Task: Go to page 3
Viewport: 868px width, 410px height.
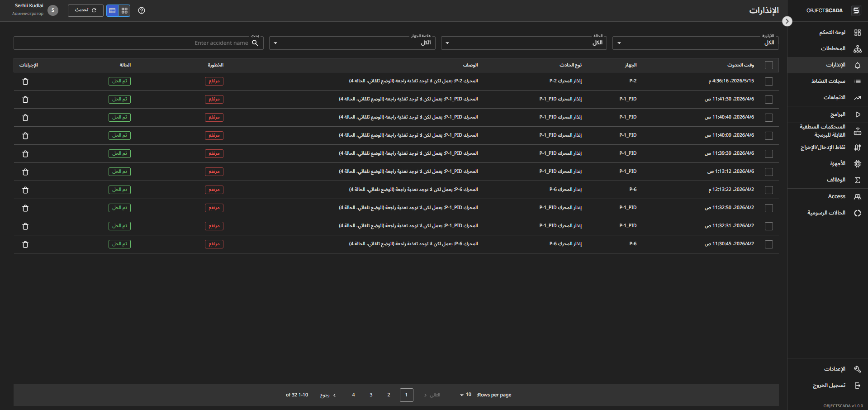Action: [371, 395]
